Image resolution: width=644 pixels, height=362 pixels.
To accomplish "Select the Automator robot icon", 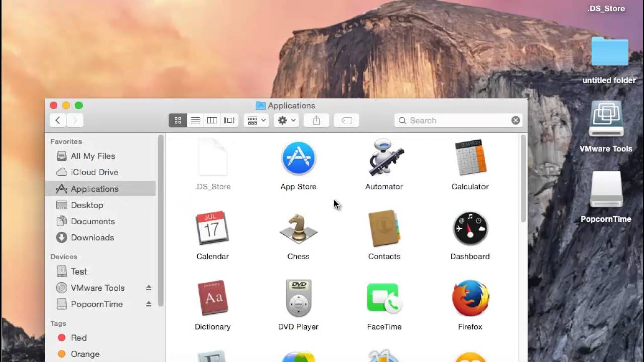I will (x=386, y=157).
